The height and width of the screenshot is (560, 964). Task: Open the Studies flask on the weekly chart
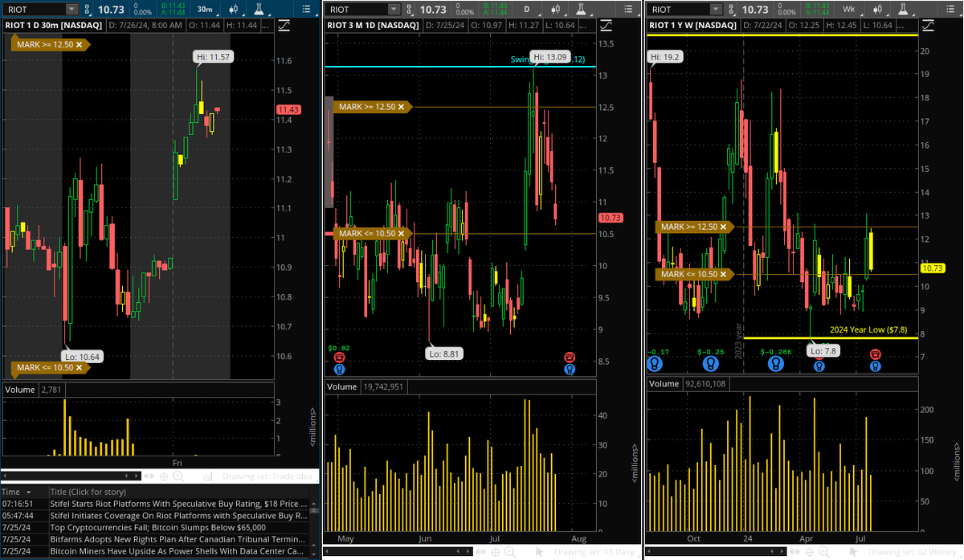point(901,10)
